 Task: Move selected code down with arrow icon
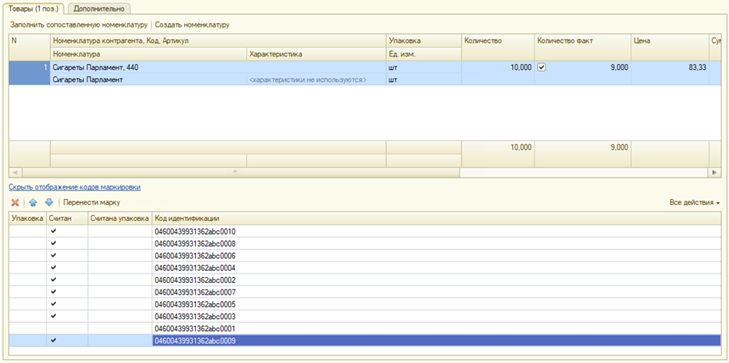coord(49,203)
